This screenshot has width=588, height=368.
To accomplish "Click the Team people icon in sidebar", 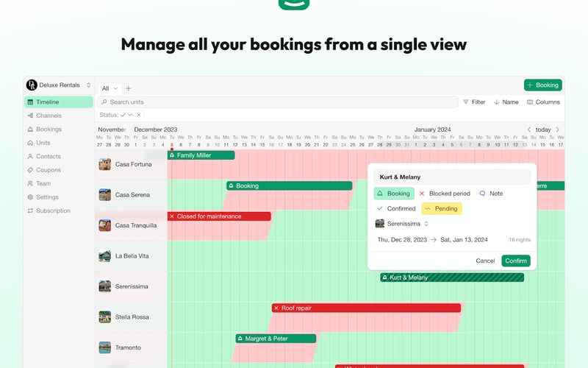I will 30,183.
